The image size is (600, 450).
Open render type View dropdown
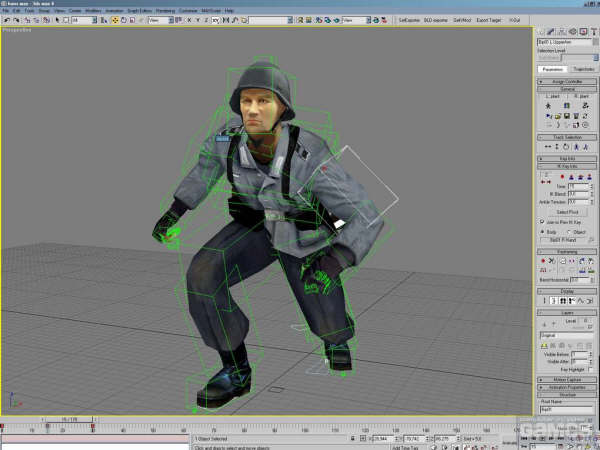(356, 20)
